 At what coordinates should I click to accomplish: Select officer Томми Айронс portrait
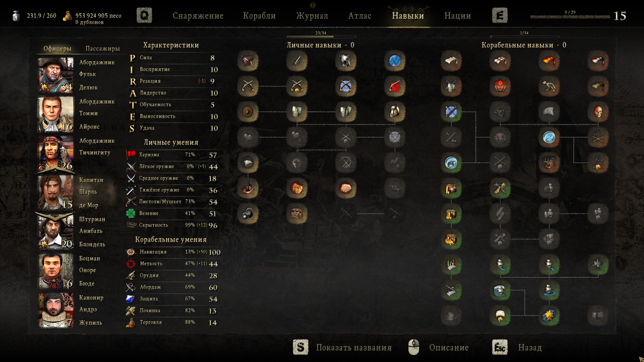pos(55,114)
